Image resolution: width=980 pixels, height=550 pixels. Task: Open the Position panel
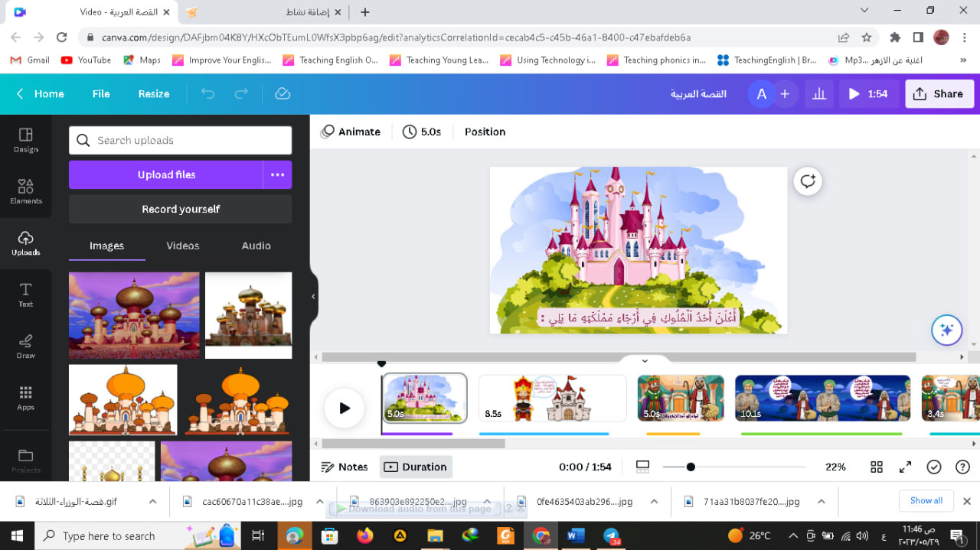pos(485,132)
